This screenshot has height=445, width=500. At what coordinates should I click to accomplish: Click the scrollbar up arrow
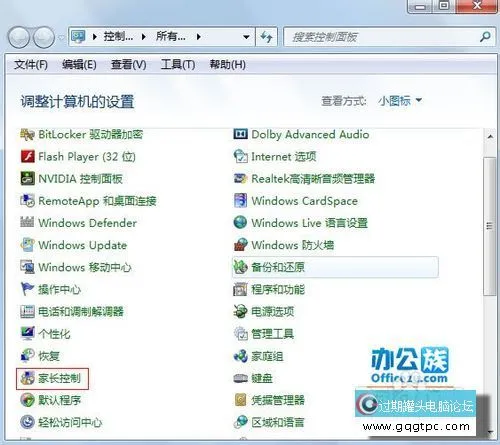tap(490, 136)
